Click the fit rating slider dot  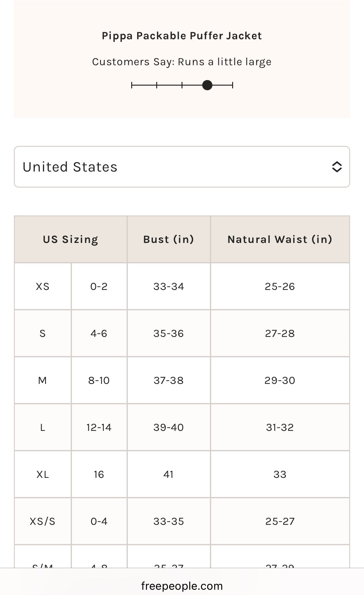click(207, 85)
